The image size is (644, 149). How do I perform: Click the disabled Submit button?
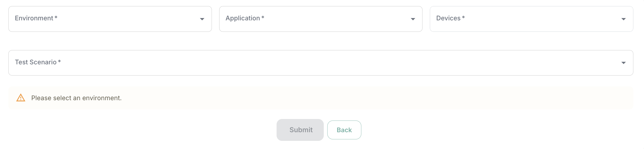pyautogui.click(x=300, y=130)
